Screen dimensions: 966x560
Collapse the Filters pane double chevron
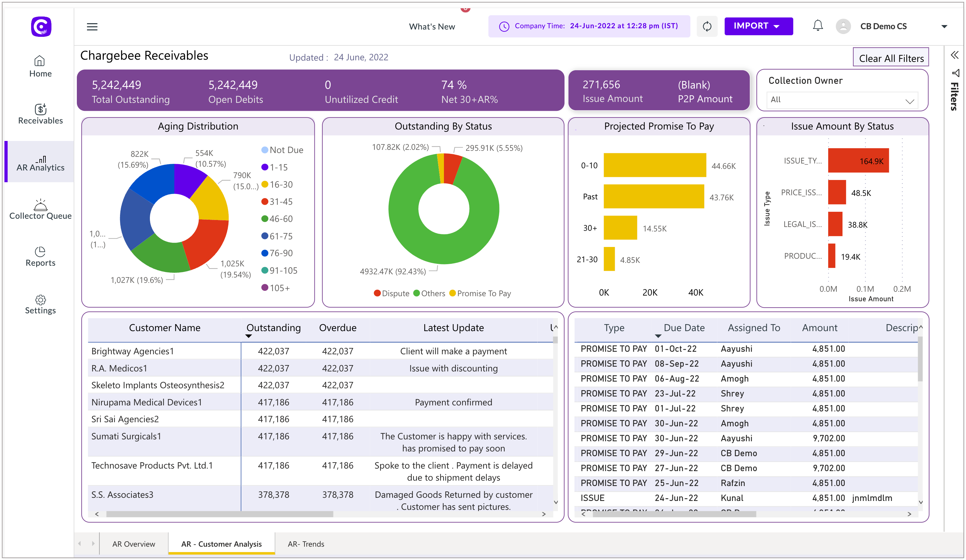pyautogui.click(x=955, y=55)
